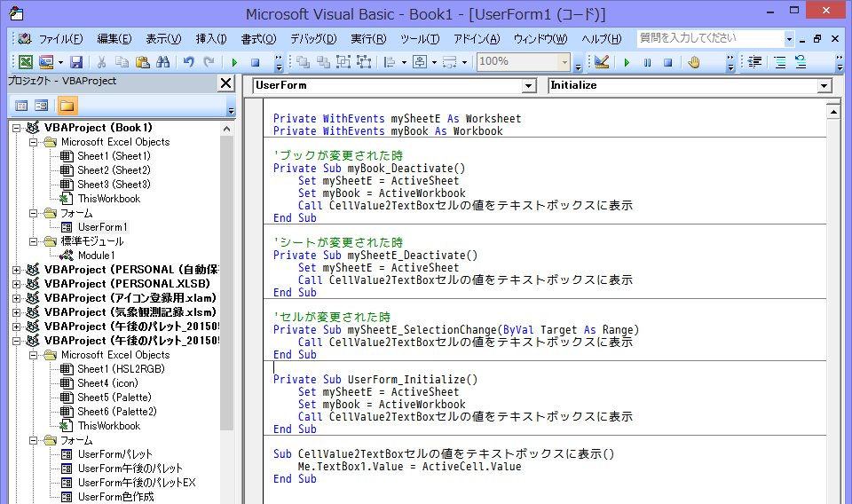Toggle Folders view in project panel
The height and width of the screenshot is (504, 852).
67,106
